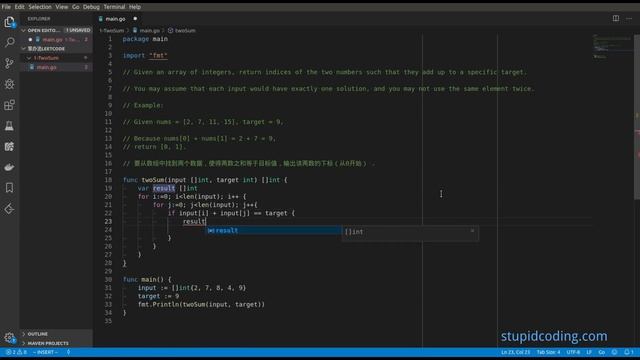
Task: Open the Test flask view
Action: (9, 126)
